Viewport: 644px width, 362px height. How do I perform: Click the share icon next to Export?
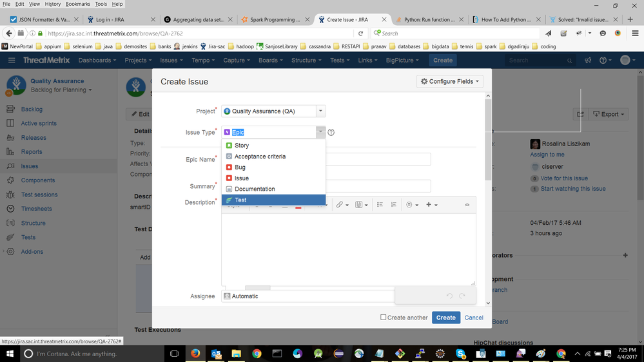(580, 114)
